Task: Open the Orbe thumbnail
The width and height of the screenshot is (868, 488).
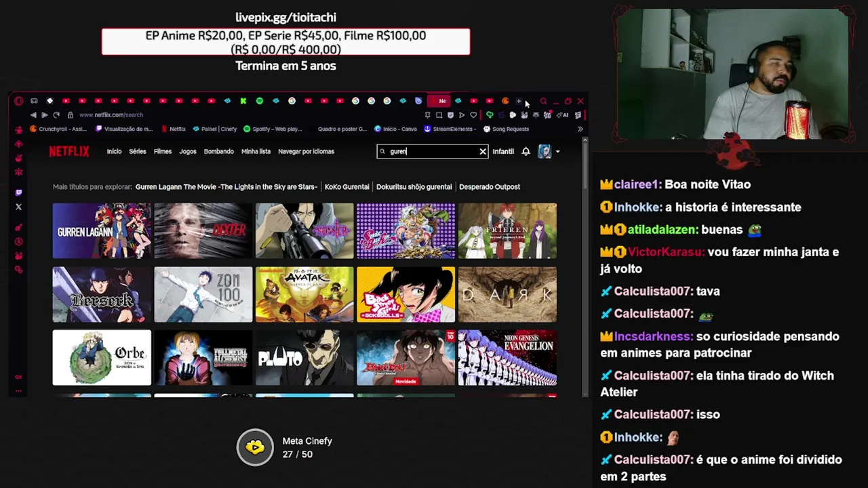Action: 102,358
